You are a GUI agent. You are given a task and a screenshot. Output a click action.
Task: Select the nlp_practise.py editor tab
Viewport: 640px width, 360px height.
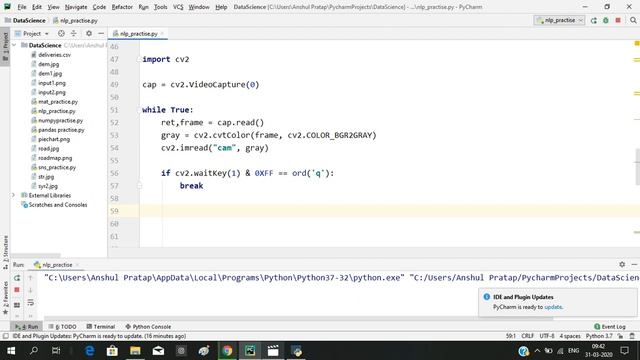point(138,33)
